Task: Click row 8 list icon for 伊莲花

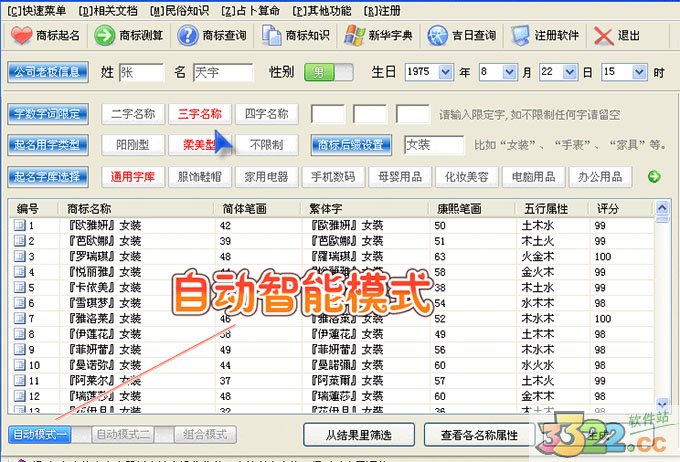Action: [x=20, y=334]
